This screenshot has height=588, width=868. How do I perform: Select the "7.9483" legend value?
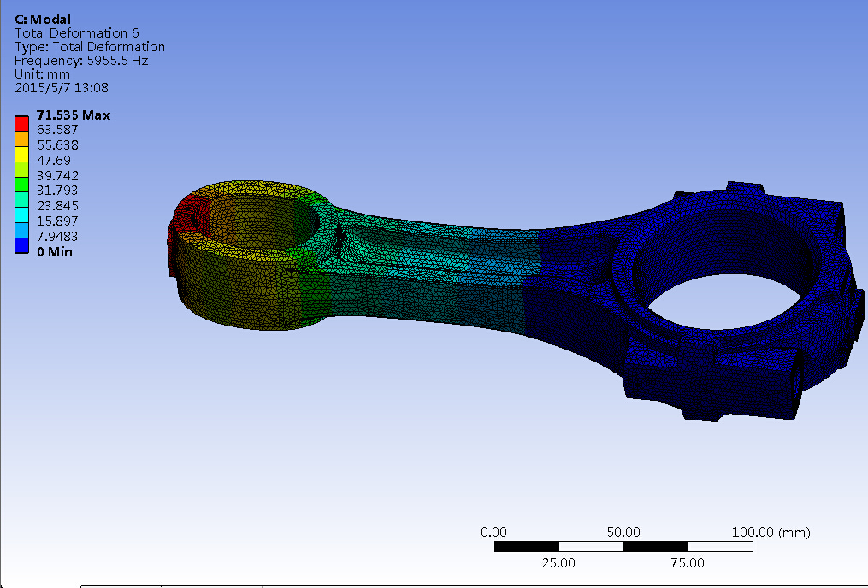coord(57,236)
